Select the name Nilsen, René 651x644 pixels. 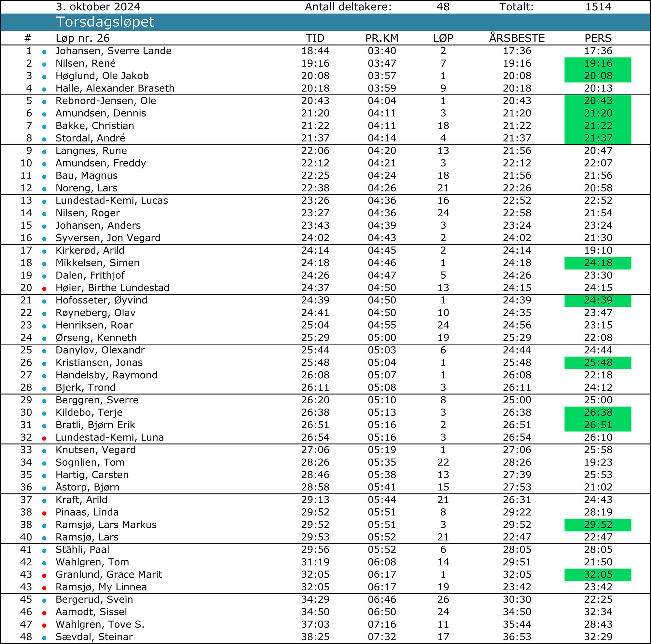pyautogui.click(x=86, y=63)
